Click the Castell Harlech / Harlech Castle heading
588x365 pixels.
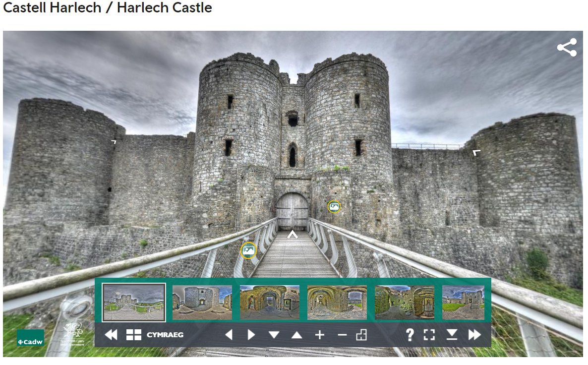(108, 7)
